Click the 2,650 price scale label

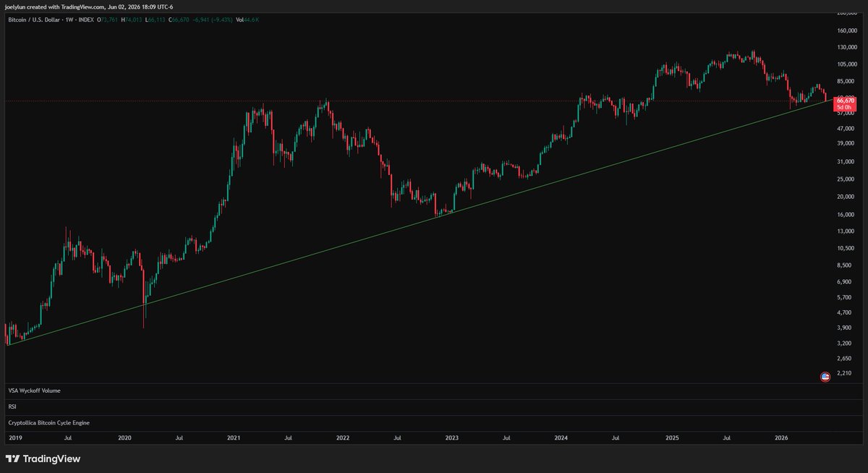[x=843, y=358]
